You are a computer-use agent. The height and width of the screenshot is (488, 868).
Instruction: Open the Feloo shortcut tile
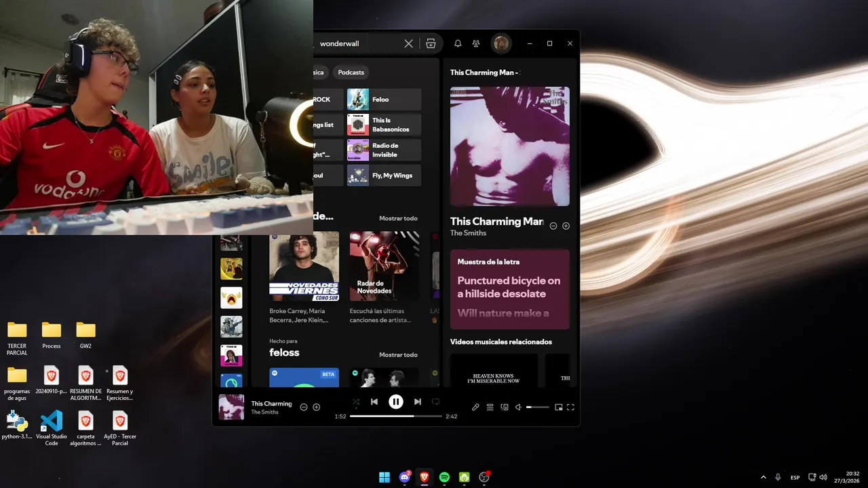(384, 100)
